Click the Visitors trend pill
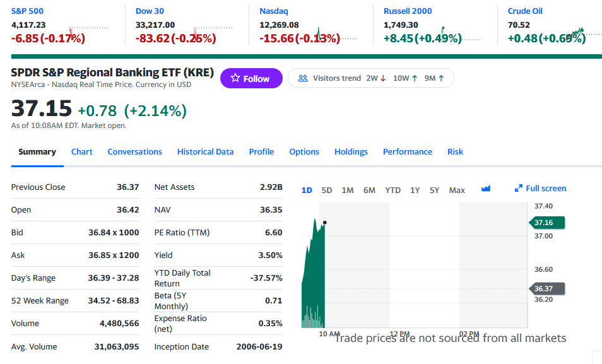 pyautogui.click(x=371, y=78)
